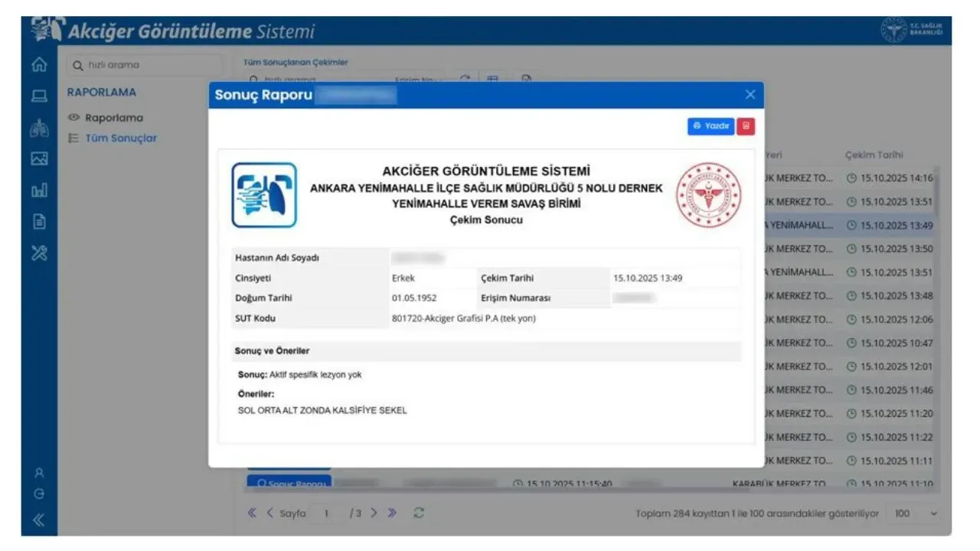Viewport: 980px width, 551px height.
Task: Select Raporlama in the left menu
Action: click(113, 118)
